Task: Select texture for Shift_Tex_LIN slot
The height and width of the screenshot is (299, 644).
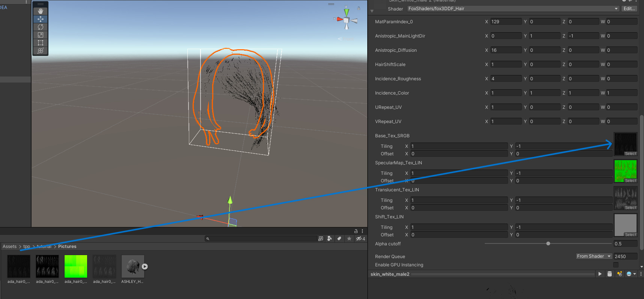Action: point(630,235)
